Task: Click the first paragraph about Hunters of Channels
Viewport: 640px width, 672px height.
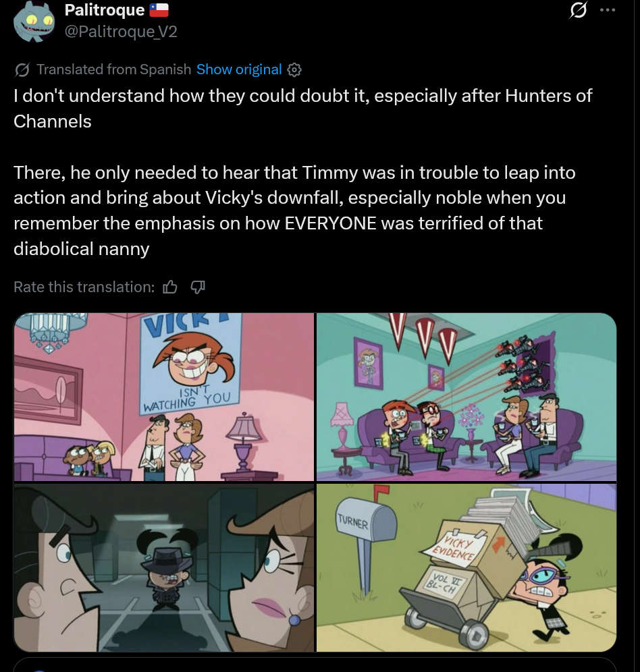Action: coord(303,109)
